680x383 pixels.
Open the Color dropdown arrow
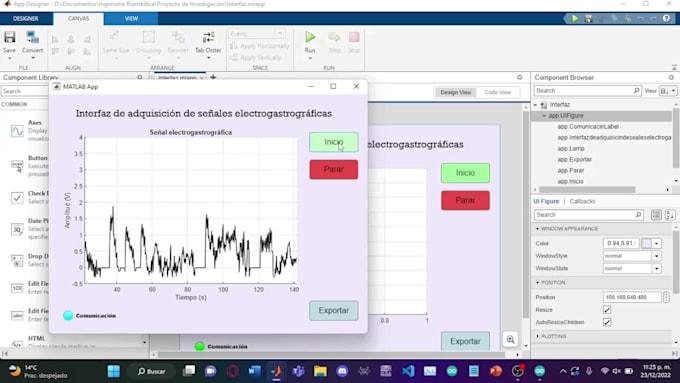click(657, 243)
